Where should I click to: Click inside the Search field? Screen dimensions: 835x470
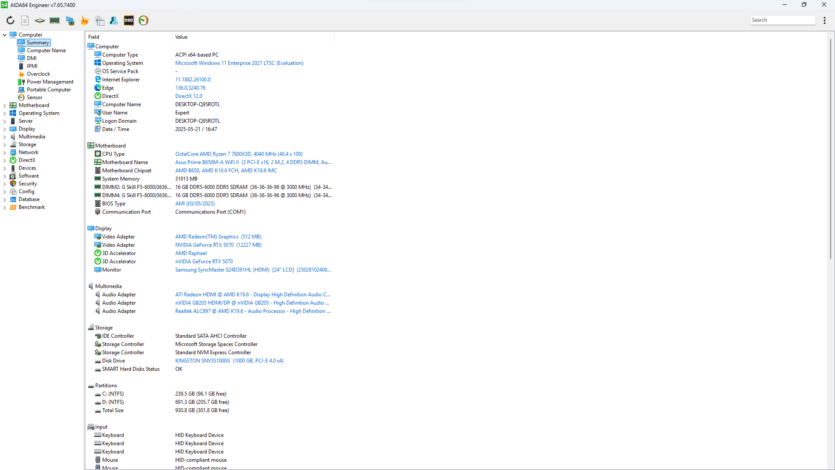click(x=782, y=20)
